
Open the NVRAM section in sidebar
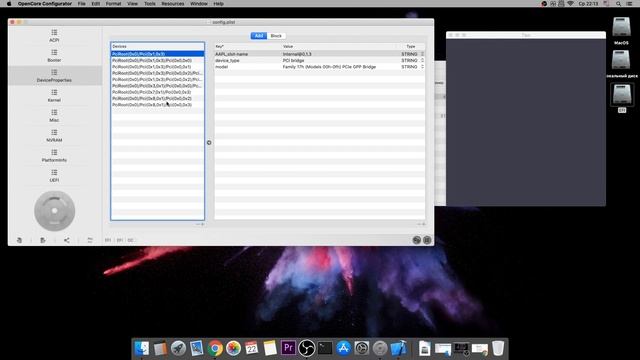(x=54, y=136)
